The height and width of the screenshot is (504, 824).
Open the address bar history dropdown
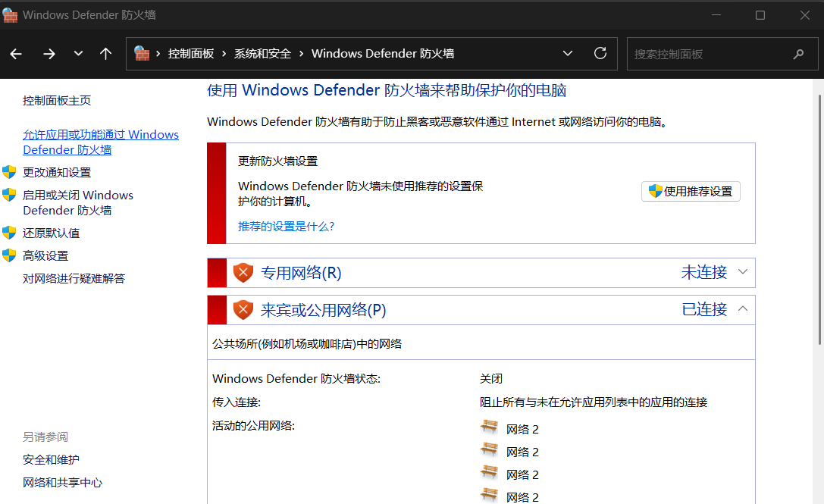pos(568,53)
